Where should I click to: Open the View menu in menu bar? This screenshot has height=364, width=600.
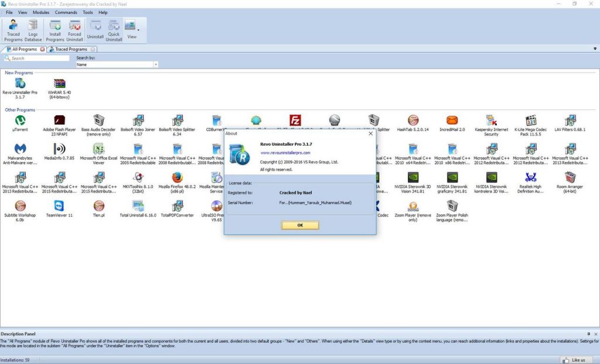coord(23,12)
